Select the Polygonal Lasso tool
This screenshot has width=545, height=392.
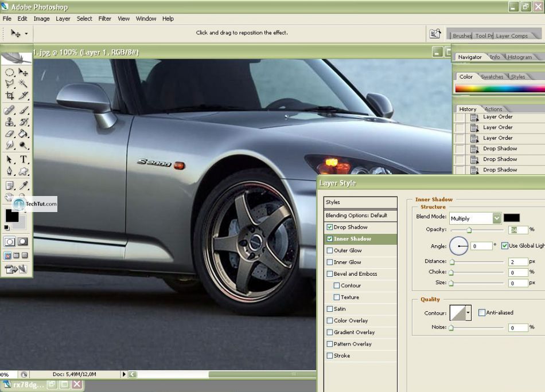pos(9,84)
